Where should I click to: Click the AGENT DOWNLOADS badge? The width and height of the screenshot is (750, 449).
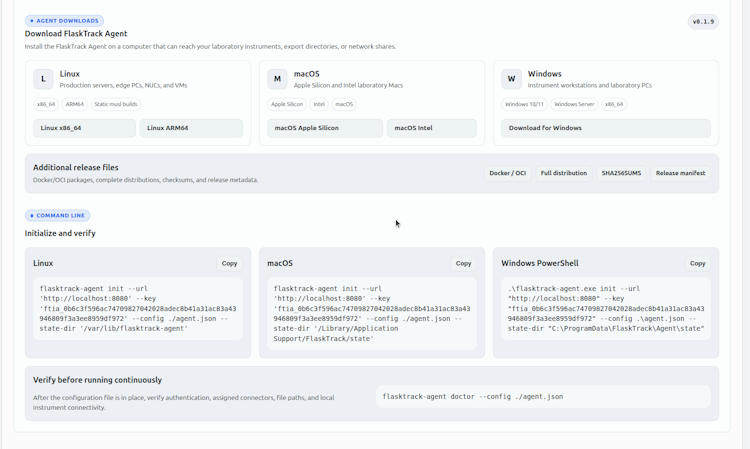[65, 21]
